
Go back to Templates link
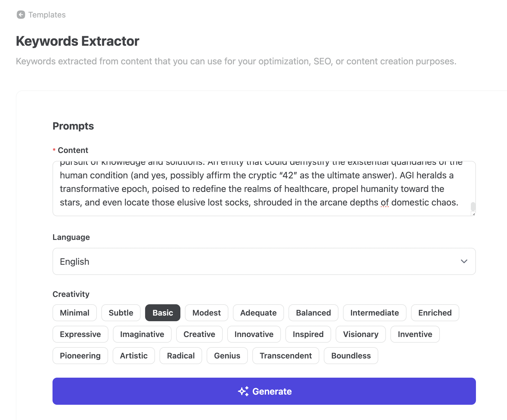click(x=47, y=15)
